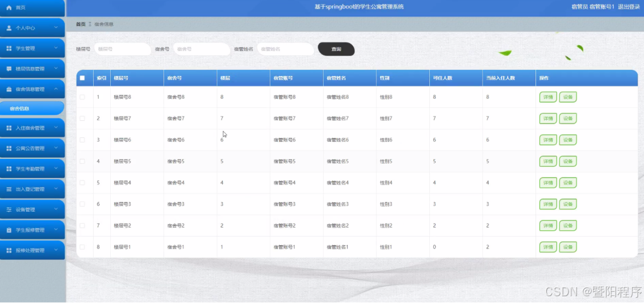Collapse 宿舍信息管理 with its up chevron
The width and height of the screenshot is (644, 303).
[56, 89]
